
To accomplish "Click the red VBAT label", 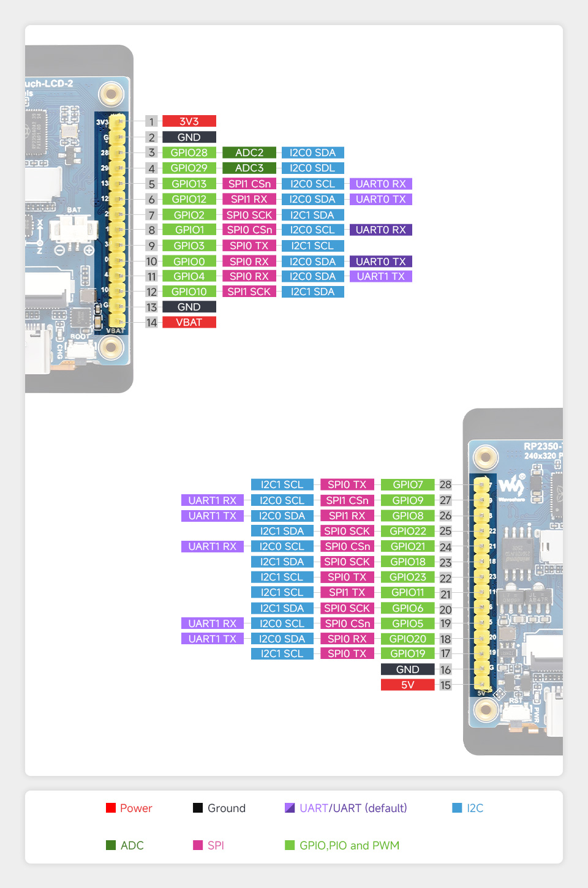I will click(x=189, y=322).
